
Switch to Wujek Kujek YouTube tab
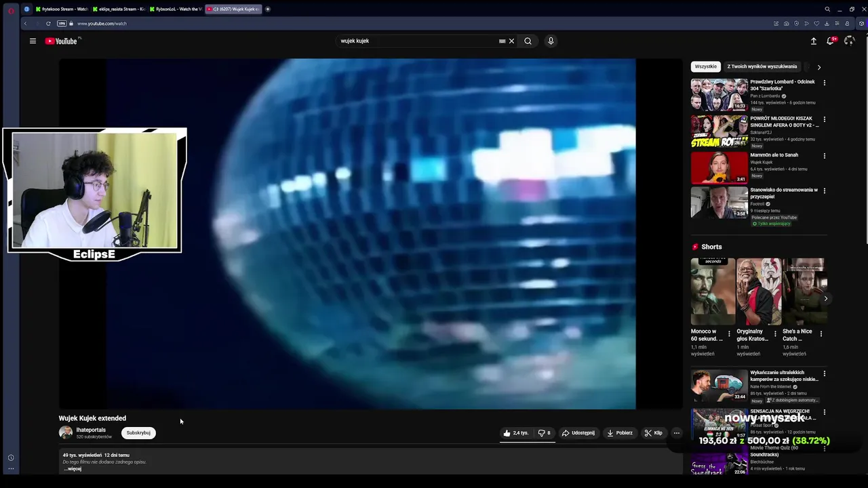click(x=233, y=9)
